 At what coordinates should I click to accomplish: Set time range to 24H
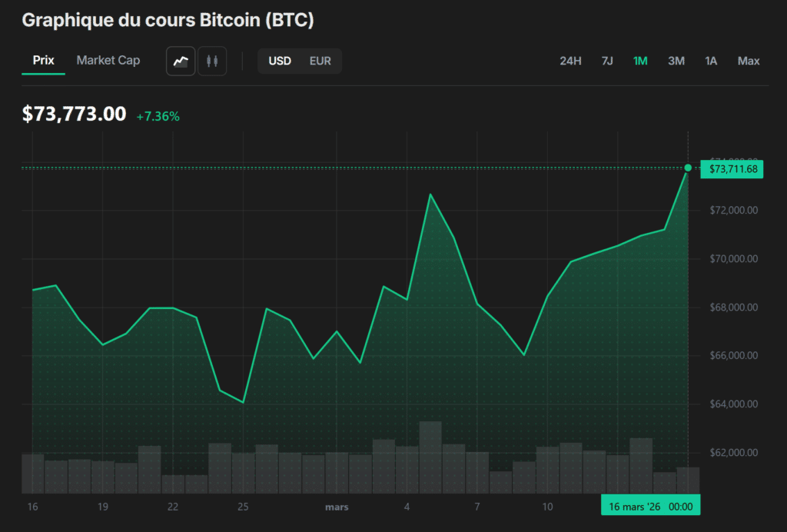click(571, 62)
